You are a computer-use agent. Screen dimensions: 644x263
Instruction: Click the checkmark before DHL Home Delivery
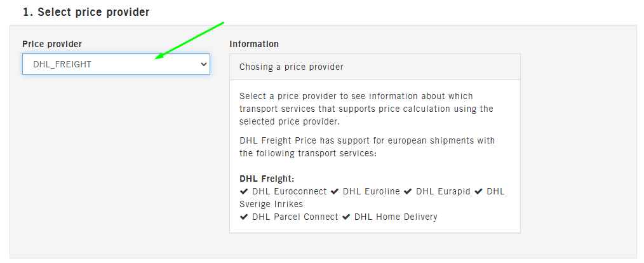(346, 217)
